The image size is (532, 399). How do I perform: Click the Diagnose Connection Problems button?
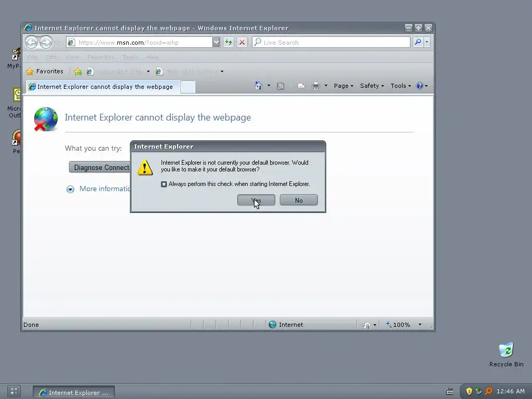point(100,167)
